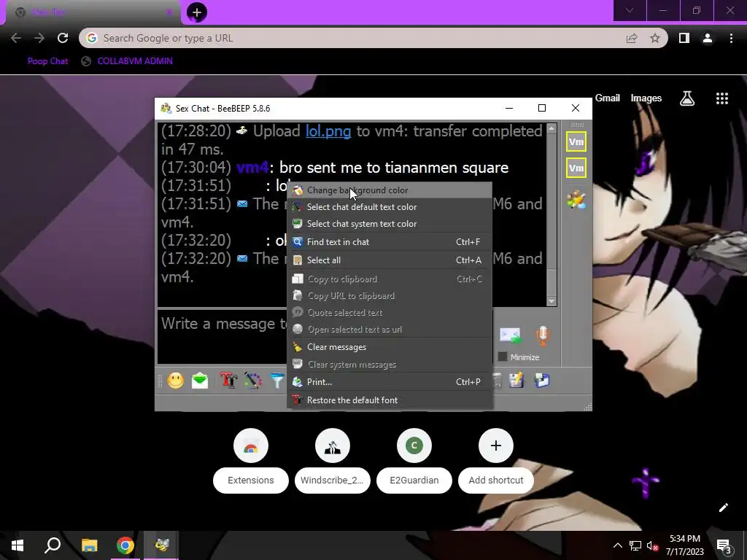Choose Select chat default text color
The width and height of the screenshot is (747, 560).
[390, 206]
